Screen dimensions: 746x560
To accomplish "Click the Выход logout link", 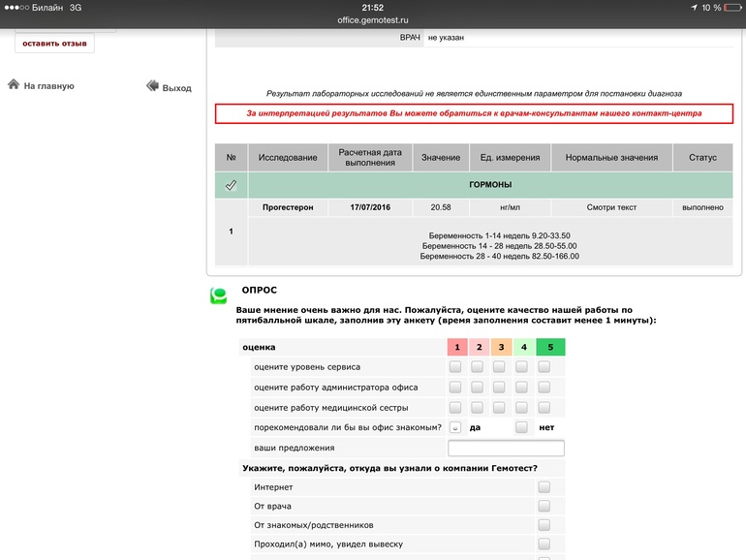I will point(176,88).
